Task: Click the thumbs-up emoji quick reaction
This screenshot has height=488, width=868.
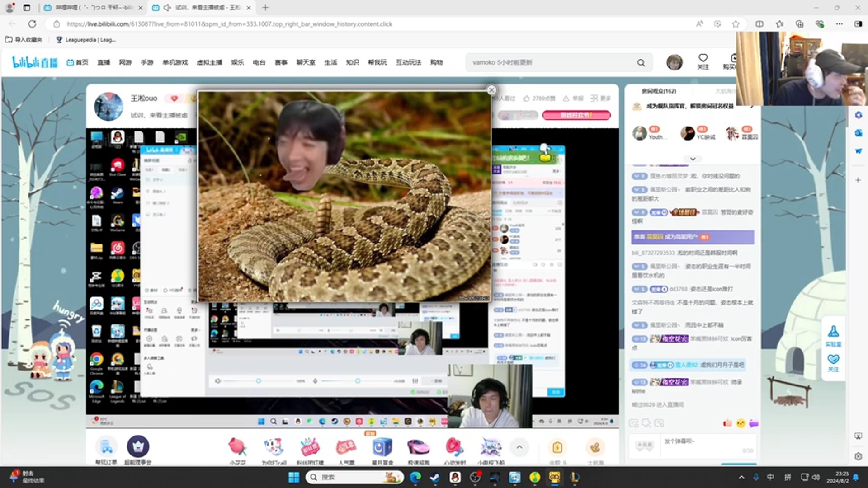Action: point(727,423)
